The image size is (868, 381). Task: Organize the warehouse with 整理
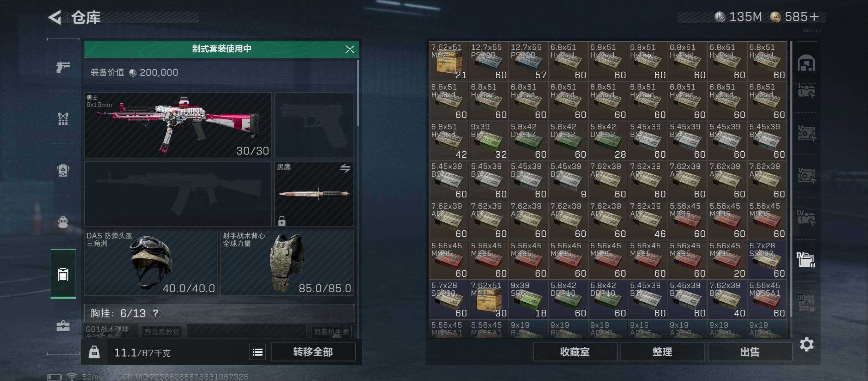coord(662,352)
